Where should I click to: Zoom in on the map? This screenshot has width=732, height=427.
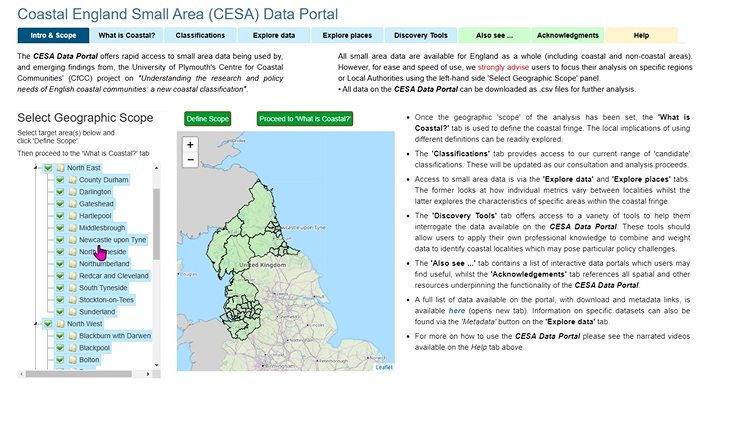(x=190, y=145)
